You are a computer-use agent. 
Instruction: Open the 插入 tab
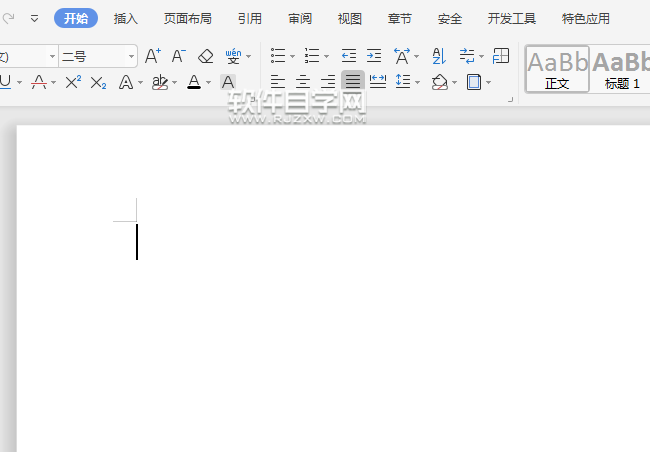[126, 19]
